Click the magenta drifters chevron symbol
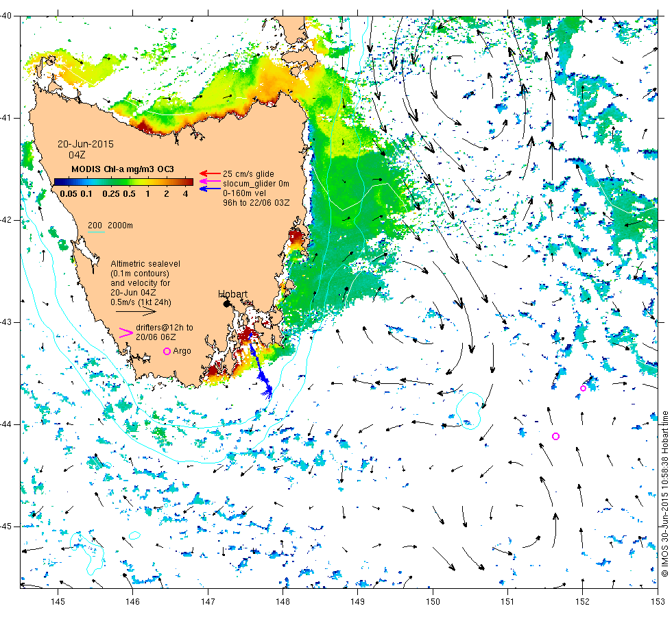Screen dimensions: 672x617 pos(125,333)
